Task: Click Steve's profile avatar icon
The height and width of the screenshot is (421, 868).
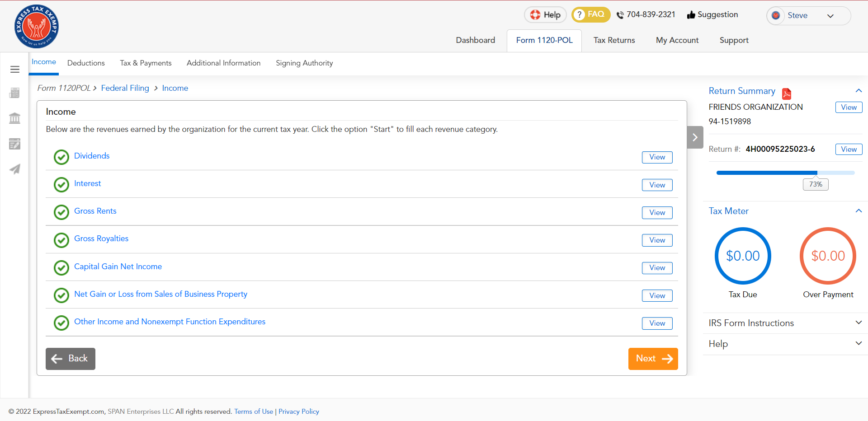Action: click(x=776, y=15)
